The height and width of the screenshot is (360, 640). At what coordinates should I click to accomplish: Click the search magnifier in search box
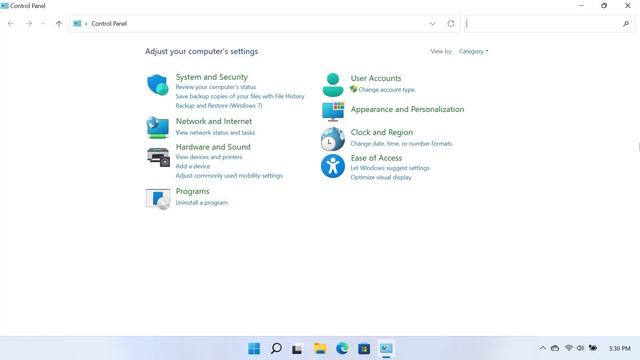(626, 24)
